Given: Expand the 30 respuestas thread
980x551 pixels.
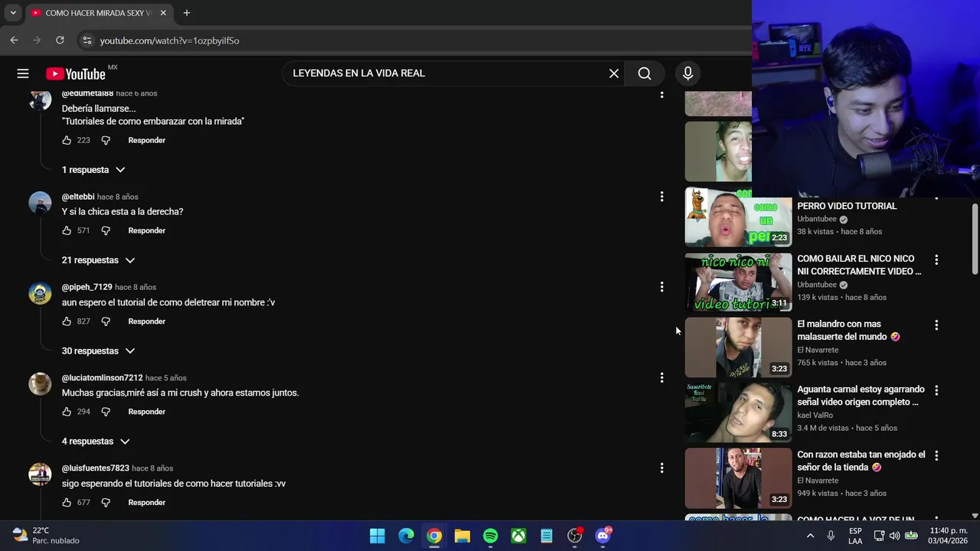Looking at the screenshot, I should pyautogui.click(x=98, y=351).
